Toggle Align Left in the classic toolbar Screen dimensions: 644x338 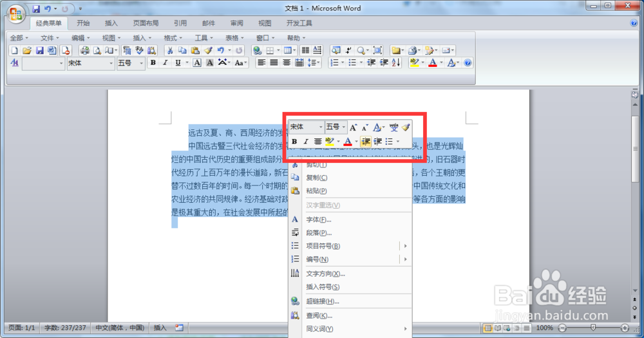point(261,63)
